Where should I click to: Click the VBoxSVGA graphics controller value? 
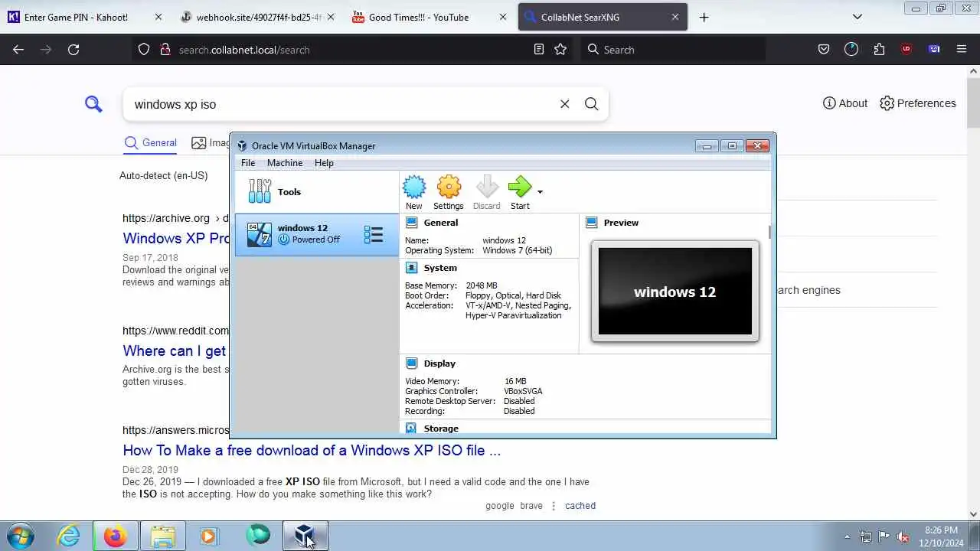[523, 391]
